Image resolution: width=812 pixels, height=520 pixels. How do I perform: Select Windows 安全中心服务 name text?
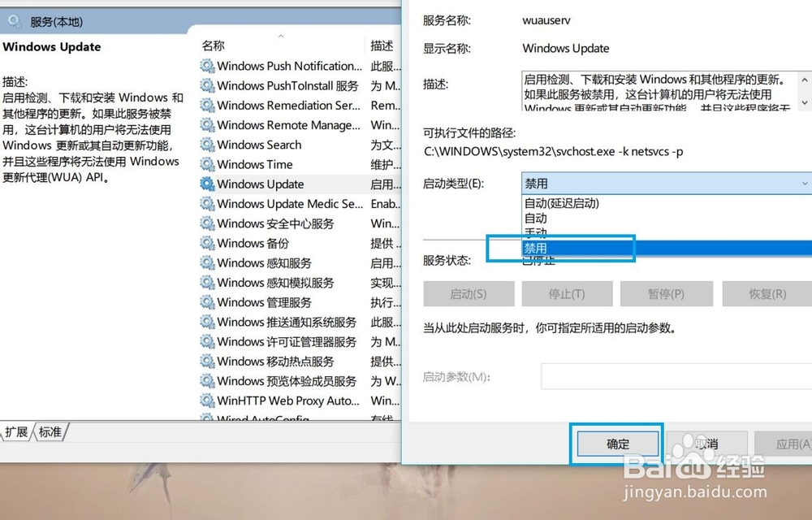275,223
